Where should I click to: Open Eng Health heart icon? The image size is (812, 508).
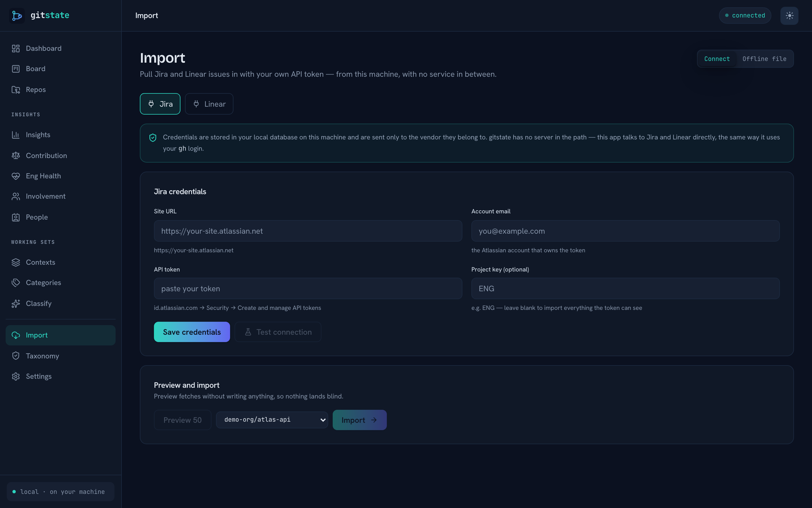coord(16,176)
